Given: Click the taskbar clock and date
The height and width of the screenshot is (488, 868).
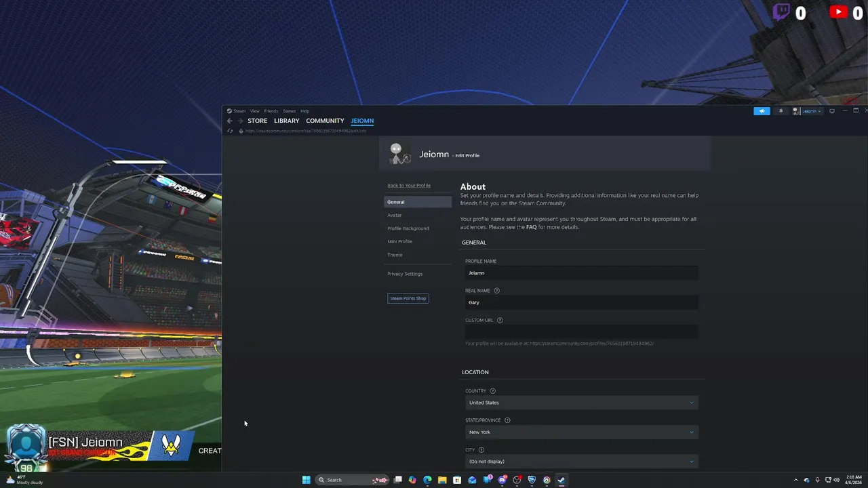Looking at the screenshot, I should click(x=853, y=480).
